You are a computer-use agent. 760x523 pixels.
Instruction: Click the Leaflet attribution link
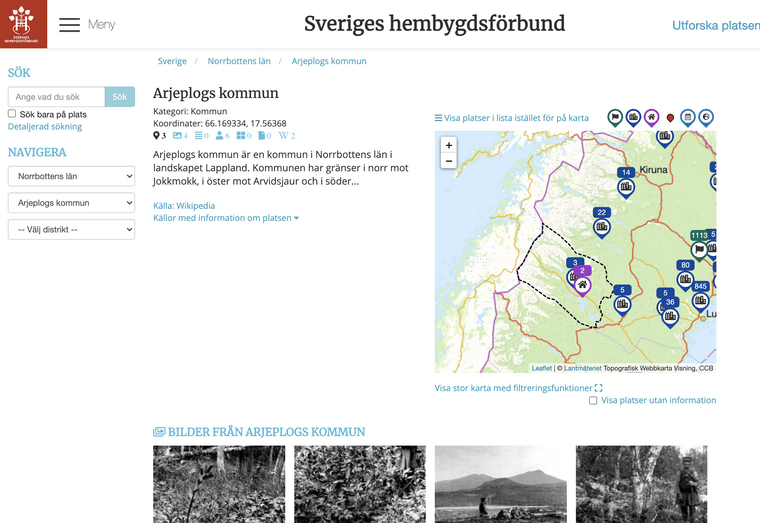[x=541, y=368]
